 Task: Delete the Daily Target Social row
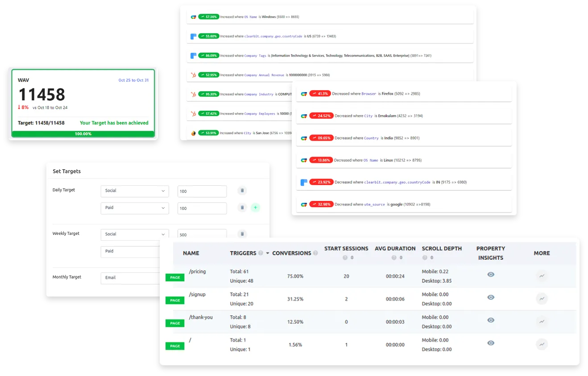pos(242,191)
